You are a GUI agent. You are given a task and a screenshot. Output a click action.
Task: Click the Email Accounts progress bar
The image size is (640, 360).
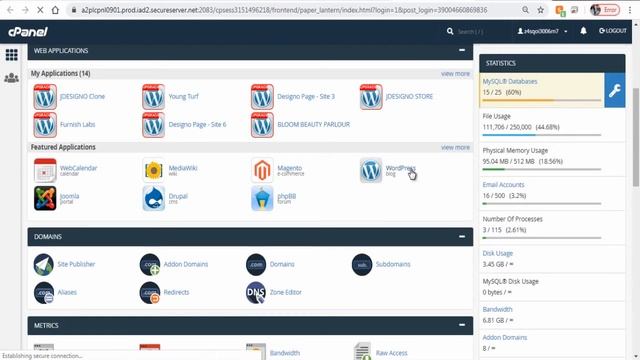pos(542,204)
